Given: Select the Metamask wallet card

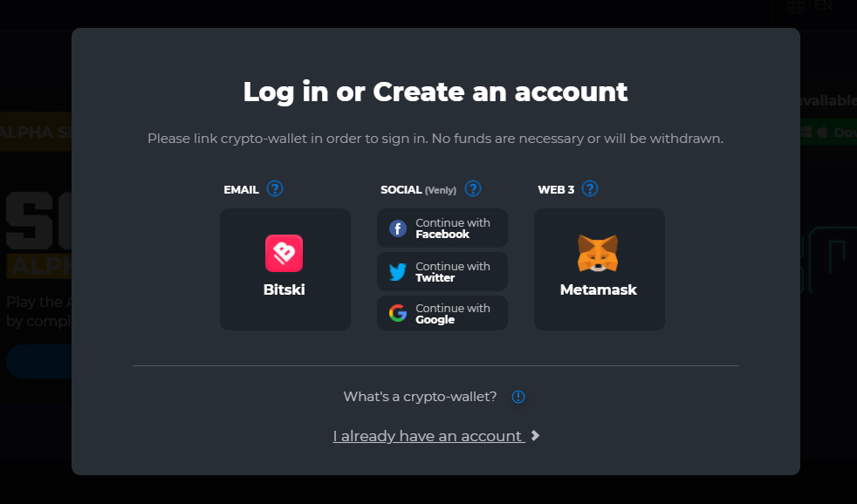Looking at the screenshot, I should click(x=600, y=269).
